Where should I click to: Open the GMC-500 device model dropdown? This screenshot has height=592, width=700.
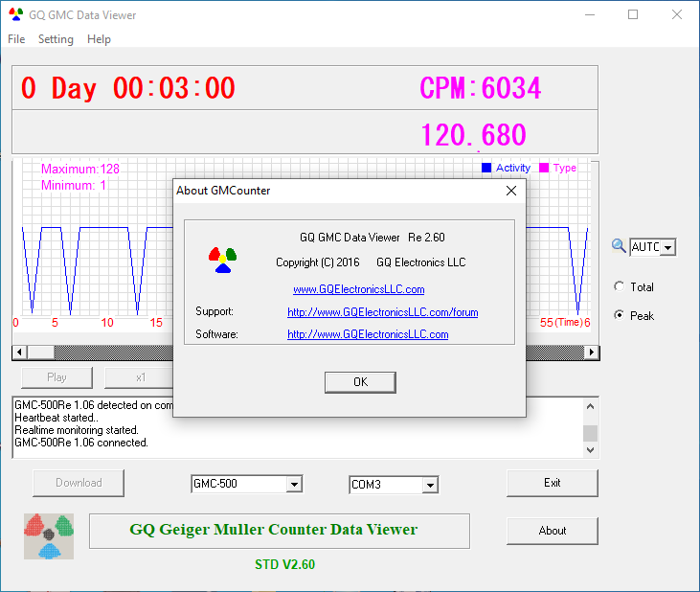click(294, 485)
